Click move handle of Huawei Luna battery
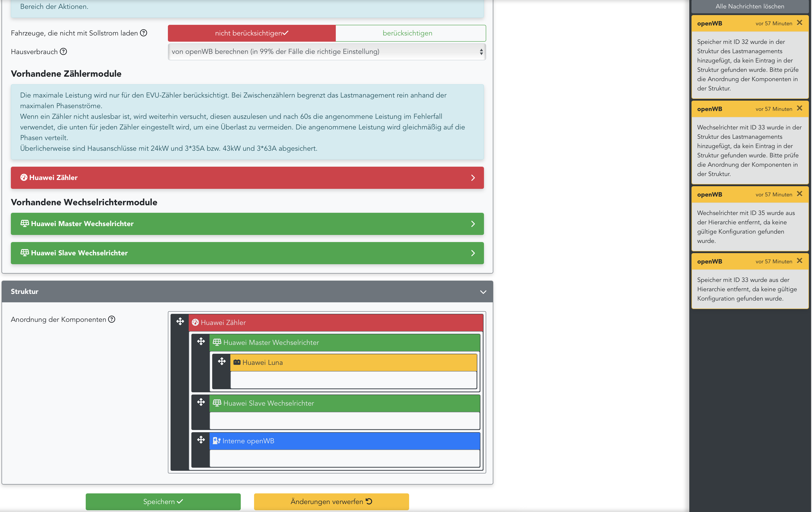Image resolution: width=812 pixels, height=512 pixels. 221,362
